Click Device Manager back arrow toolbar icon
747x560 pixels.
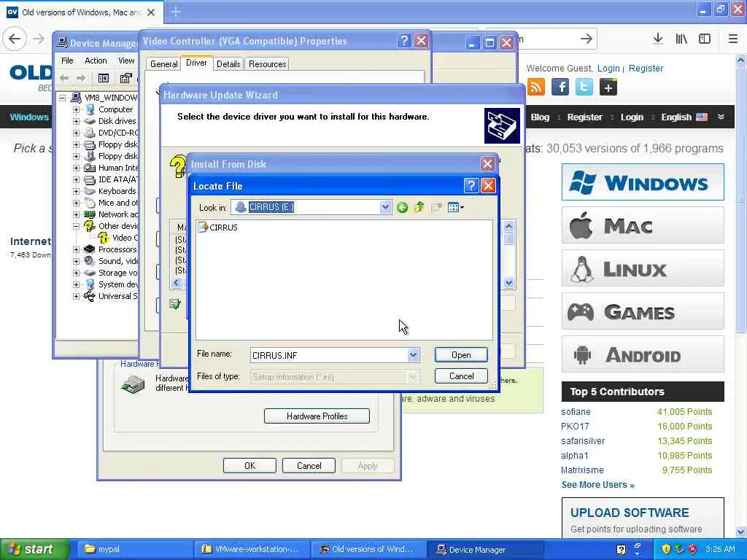(x=64, y=78)
